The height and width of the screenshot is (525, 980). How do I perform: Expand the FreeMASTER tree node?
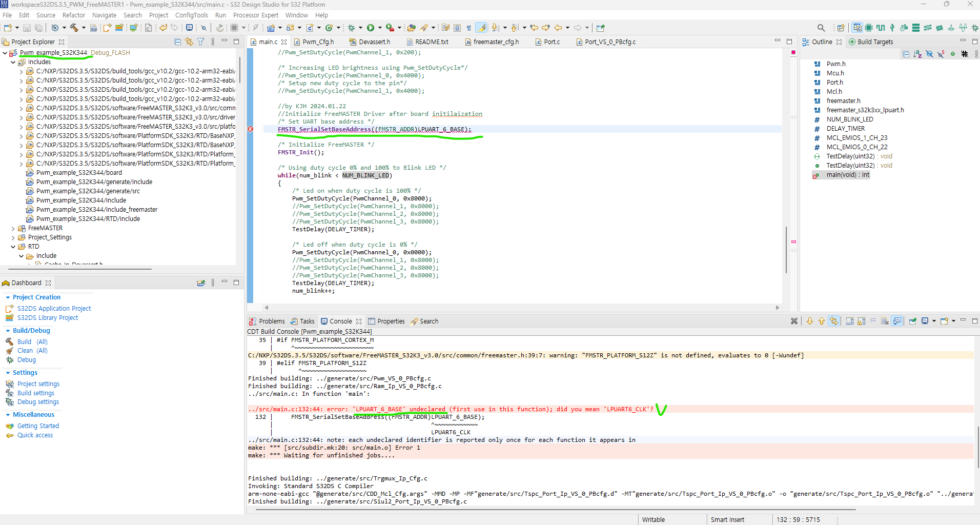pyautogui.click(x=13, y=228)
